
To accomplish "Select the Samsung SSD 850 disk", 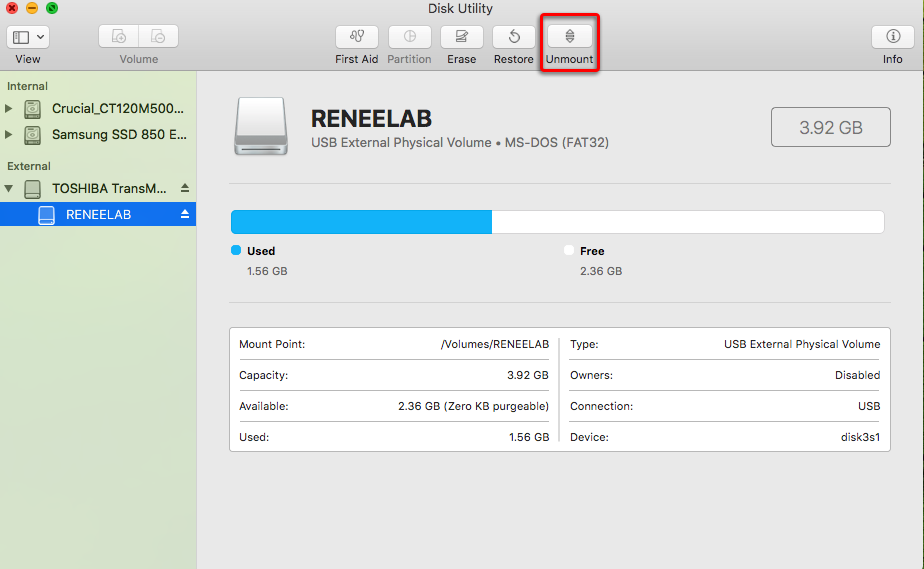I will pos(119,134).
